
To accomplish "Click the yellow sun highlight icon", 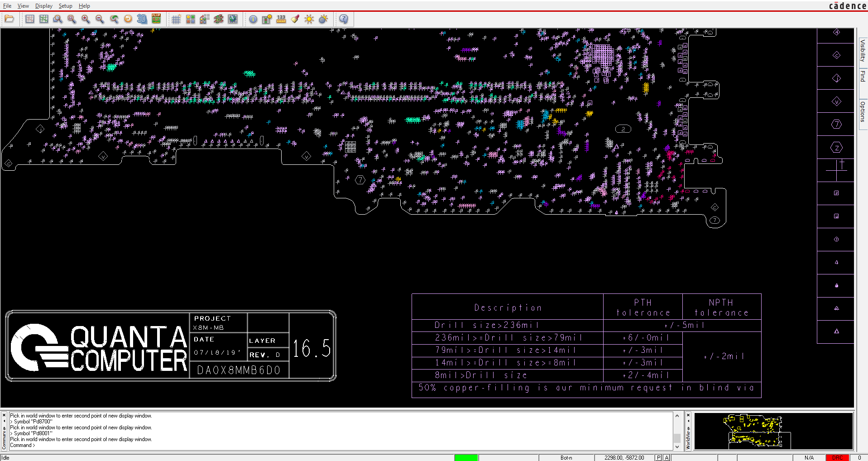I will (309, 19).
